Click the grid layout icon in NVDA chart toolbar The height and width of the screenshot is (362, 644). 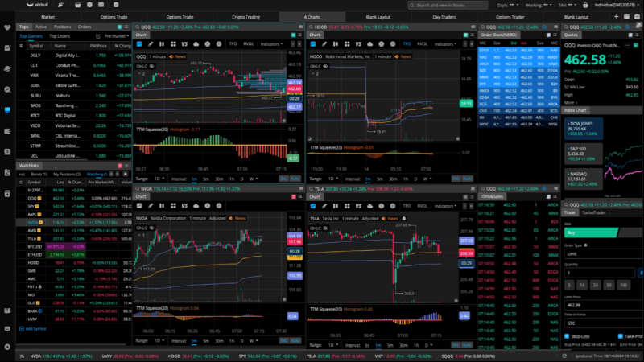pos(173,206)
